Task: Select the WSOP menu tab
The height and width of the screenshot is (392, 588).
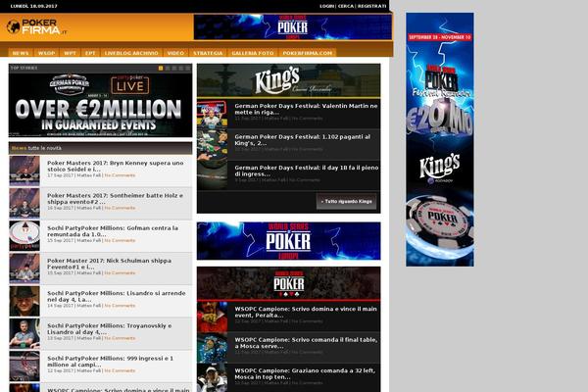Action: pos(46,53)
